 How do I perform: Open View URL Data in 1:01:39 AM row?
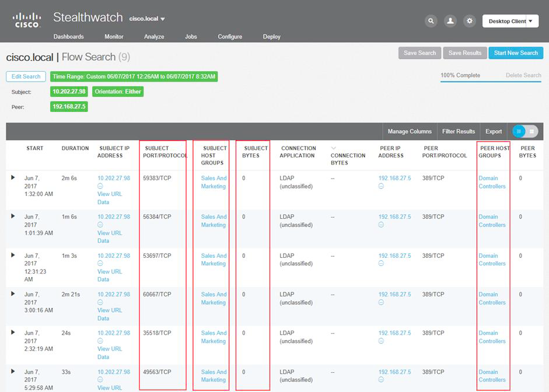[x=110, y=237]
